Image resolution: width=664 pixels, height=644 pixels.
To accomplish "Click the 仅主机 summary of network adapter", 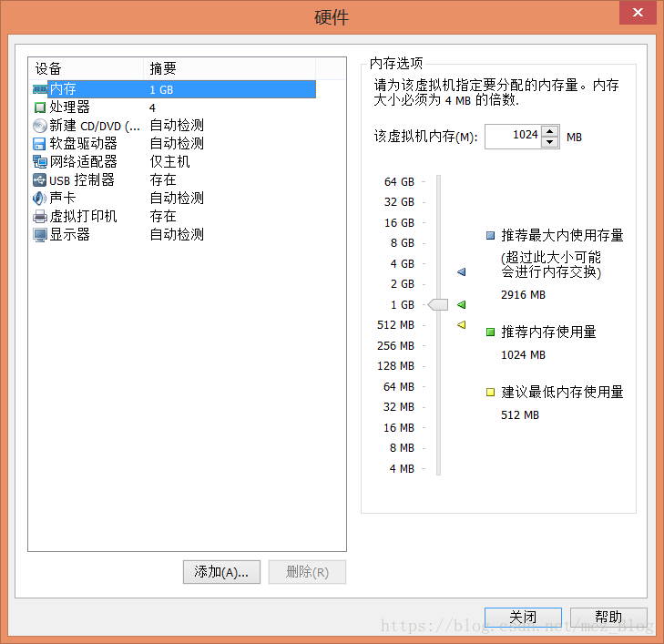I will [169, 162].
